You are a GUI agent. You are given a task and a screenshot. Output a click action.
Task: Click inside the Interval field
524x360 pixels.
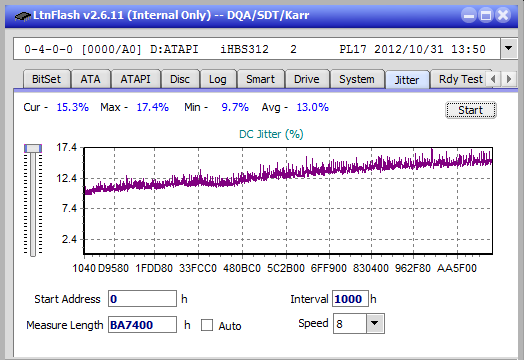point(350,298)
